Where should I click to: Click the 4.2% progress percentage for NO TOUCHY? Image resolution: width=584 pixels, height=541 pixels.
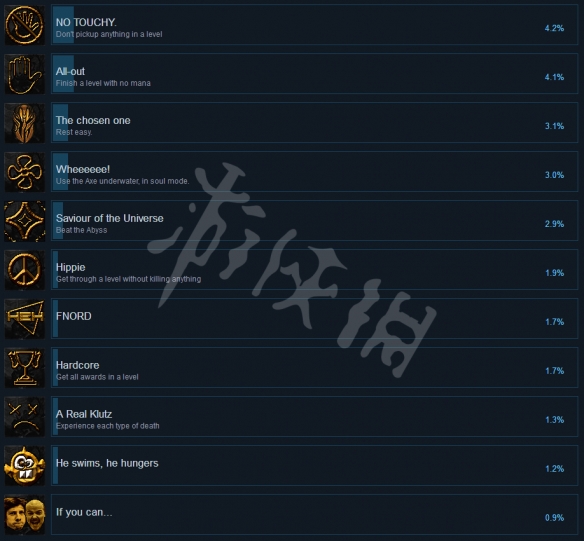tap(554, 28)
